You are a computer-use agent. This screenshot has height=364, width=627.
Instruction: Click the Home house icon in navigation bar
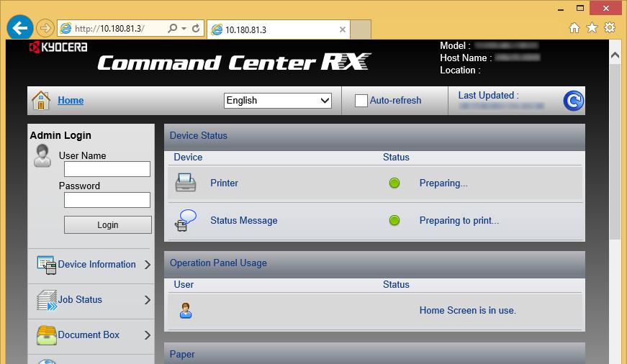[41, 100]
